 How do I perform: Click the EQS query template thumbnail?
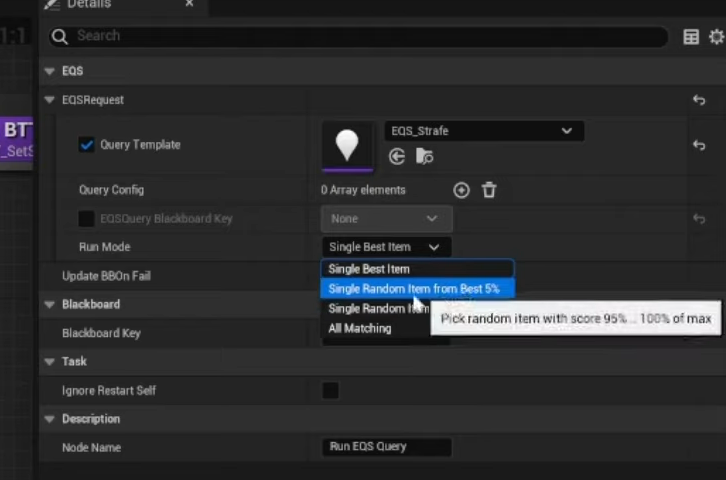(x=346, y=145)
